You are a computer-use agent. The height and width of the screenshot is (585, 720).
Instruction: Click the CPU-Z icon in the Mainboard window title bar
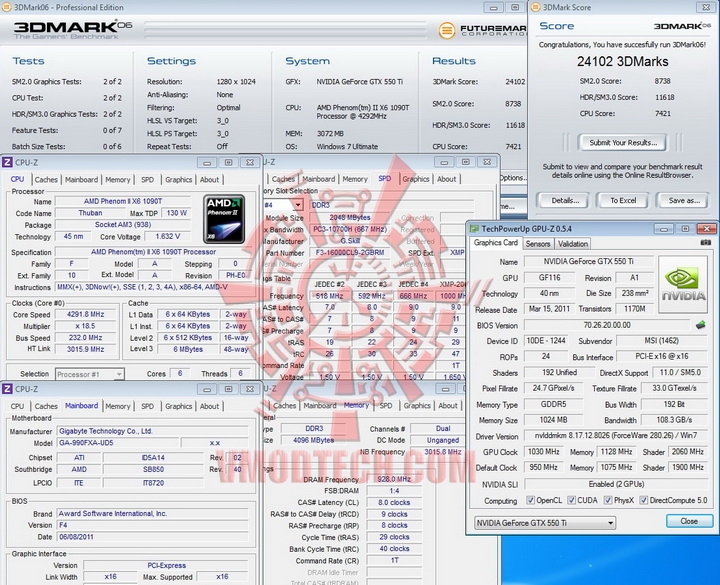7,389
